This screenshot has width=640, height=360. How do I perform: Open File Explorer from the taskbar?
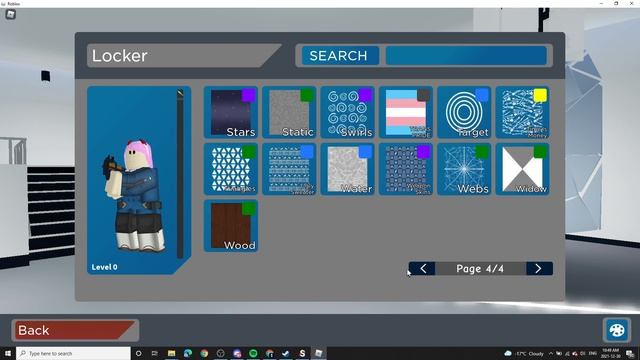pos(171,353)
